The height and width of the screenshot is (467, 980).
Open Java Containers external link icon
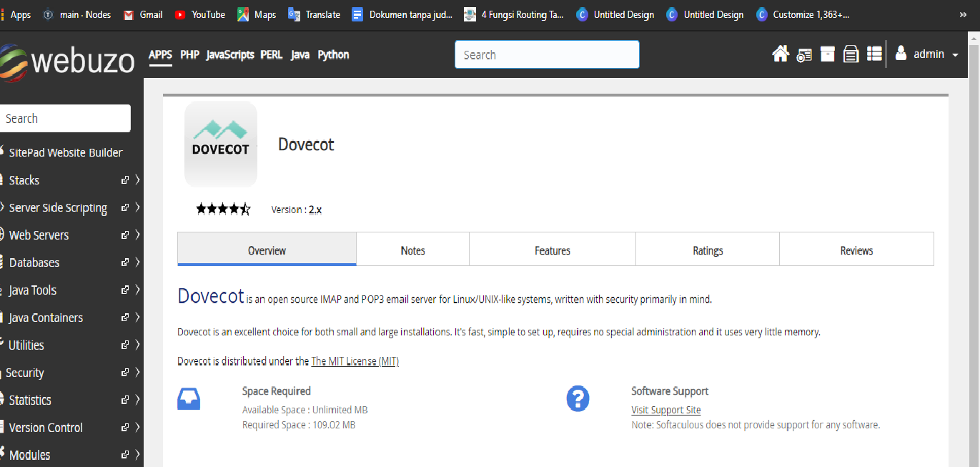125,318
